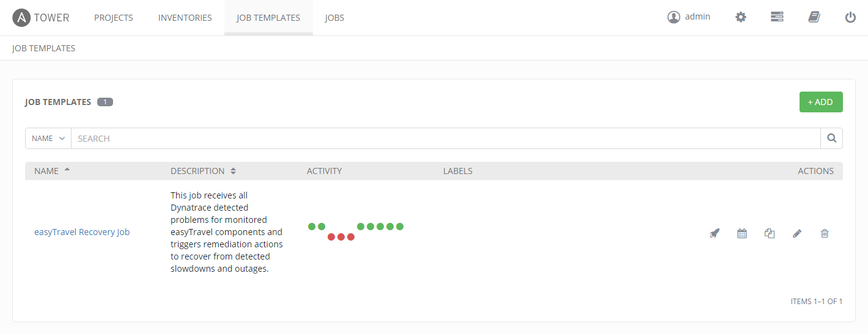Click the LABELS column header
868x334 pixels.
tap(458, 171)
